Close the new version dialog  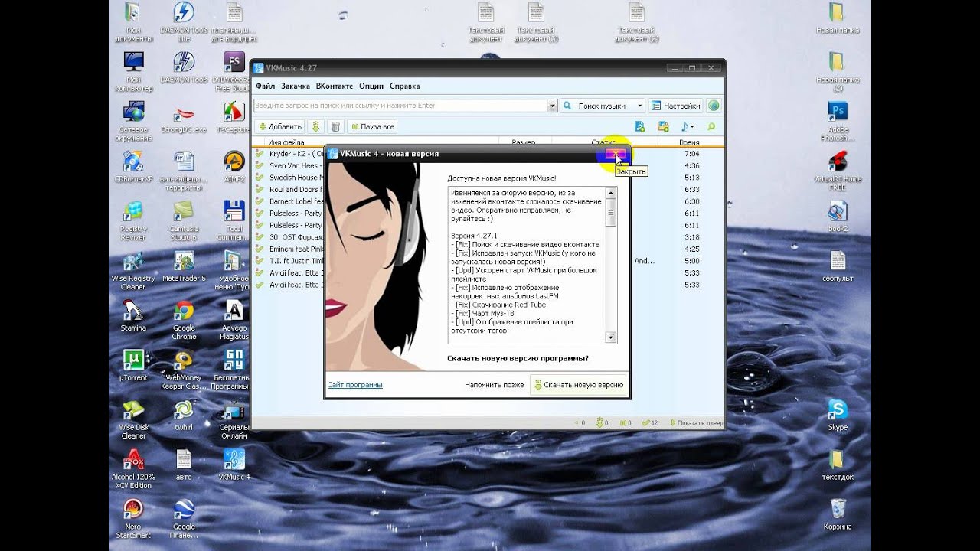point(615,154)
